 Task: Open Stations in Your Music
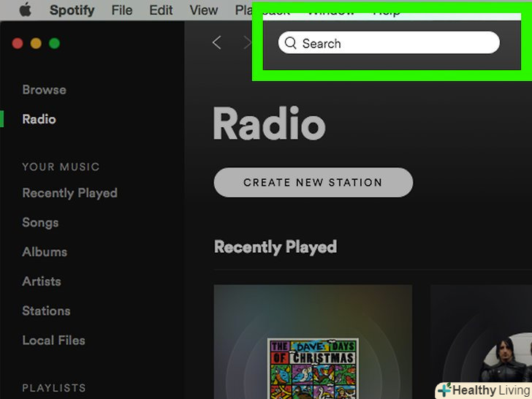pos(46,311)
